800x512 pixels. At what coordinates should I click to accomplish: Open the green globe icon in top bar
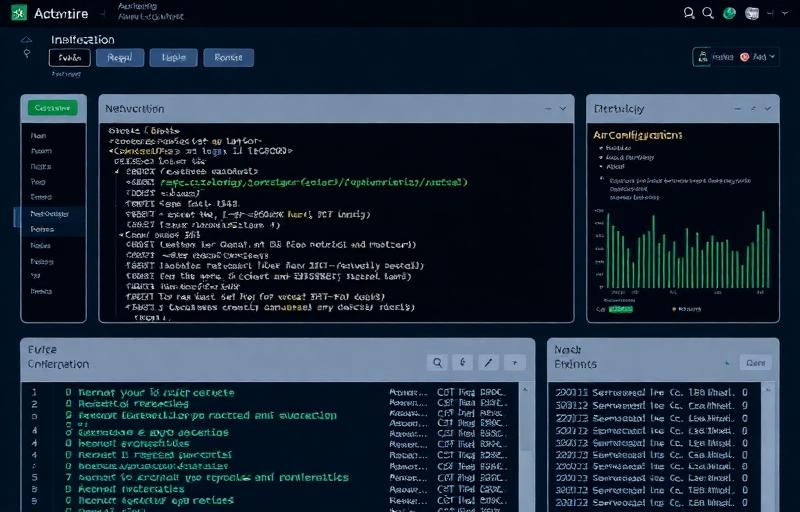[730, 13]
